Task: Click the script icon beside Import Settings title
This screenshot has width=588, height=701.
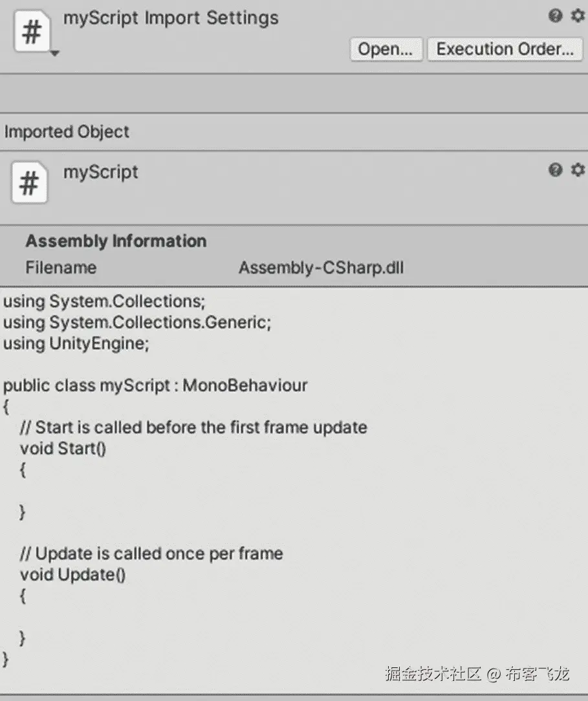Action: tap(31, 33)
